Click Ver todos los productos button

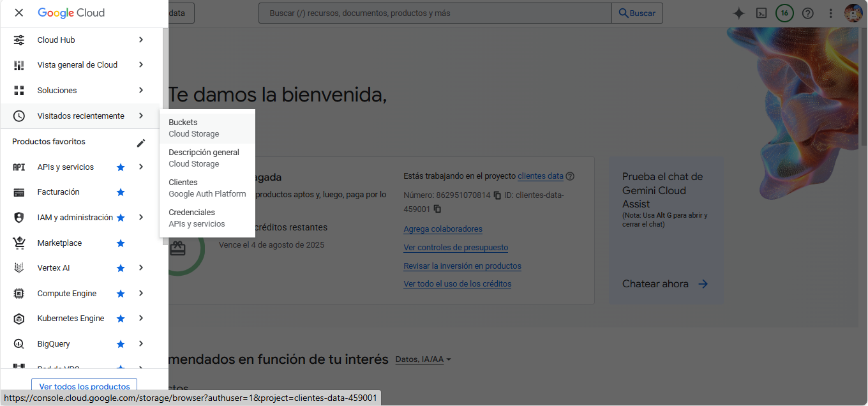pos(84,385)
